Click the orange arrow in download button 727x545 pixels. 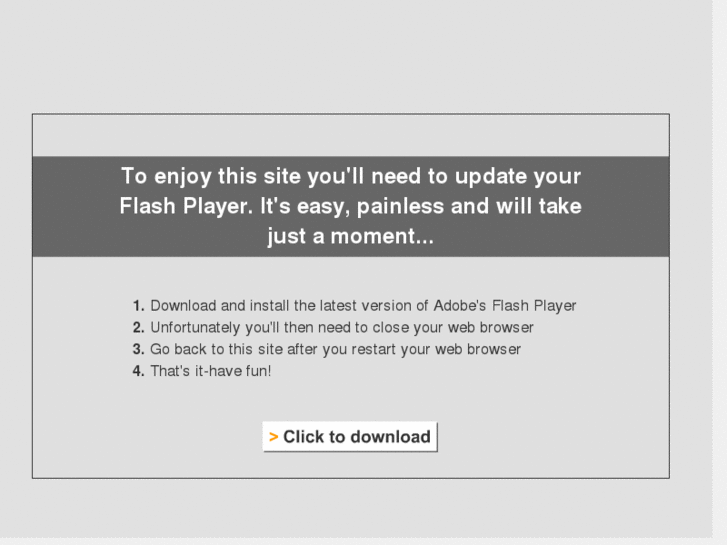pos(274,437)
